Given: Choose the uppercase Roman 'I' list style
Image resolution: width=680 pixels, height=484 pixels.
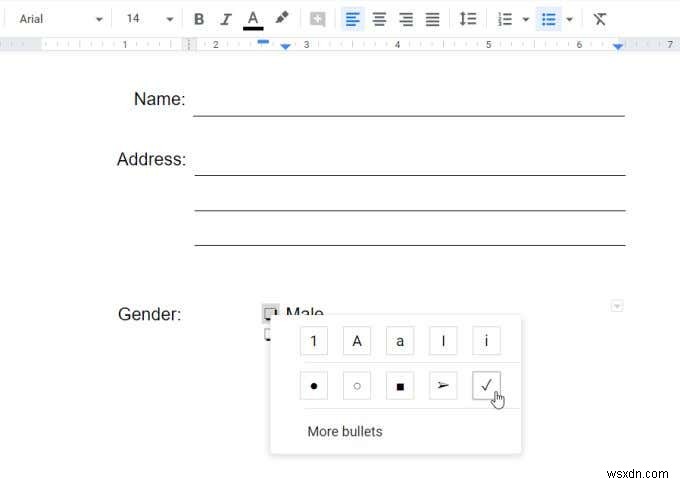Looking at the screenshot, I should pos(443,341).
